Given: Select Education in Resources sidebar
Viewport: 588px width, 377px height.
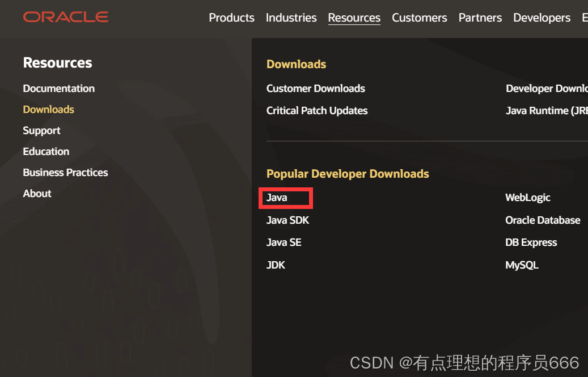Looking at the screenshot, I should (x=46, y=152).
